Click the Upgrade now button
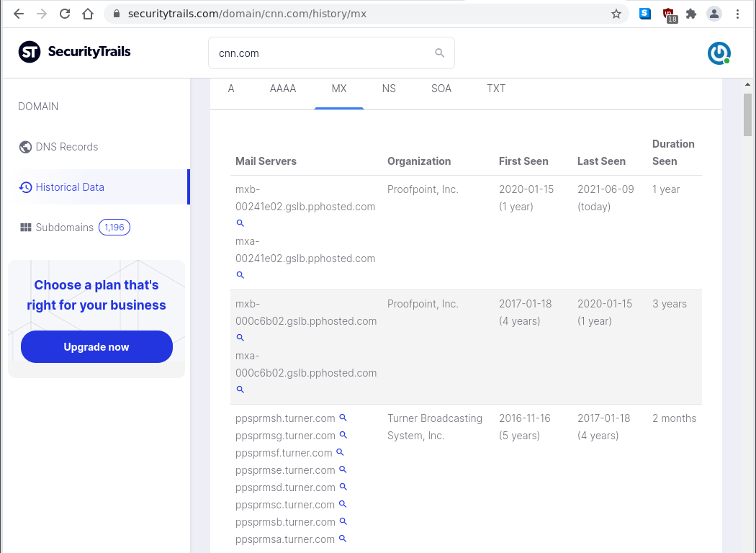Image resolution: width=756 pixels, height=553 pixels. 96,346
